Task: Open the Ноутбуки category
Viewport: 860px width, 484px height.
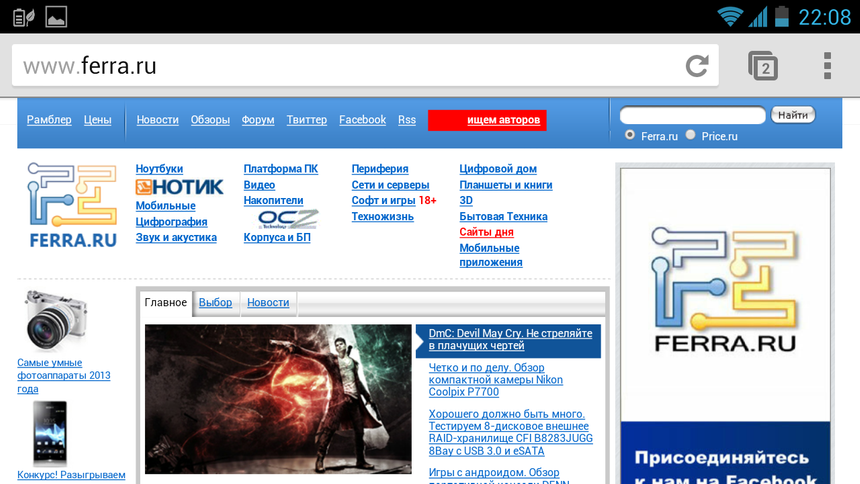Action: coord(160,169)
